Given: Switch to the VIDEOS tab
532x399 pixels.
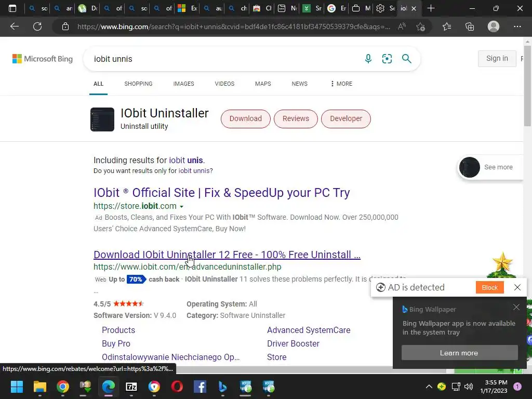Looking at the screenshot, I should click(x=224, y=84).
